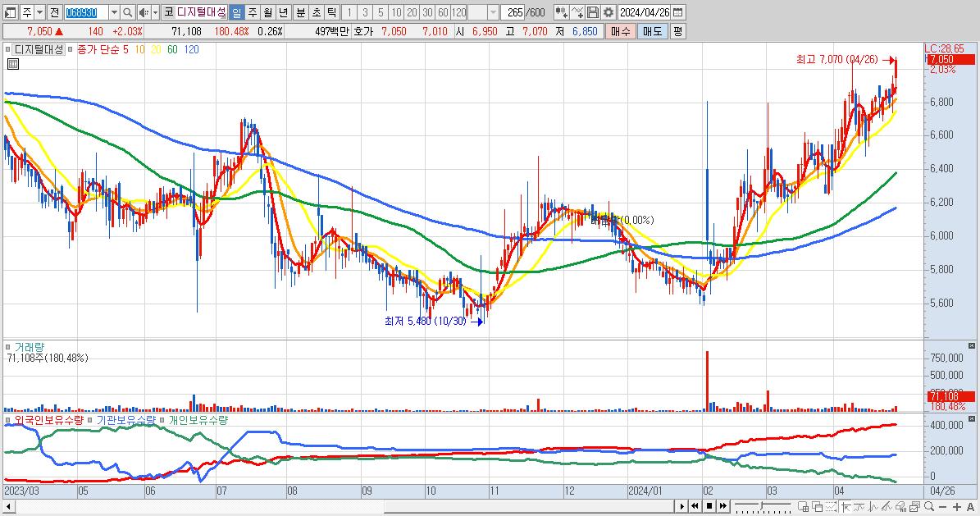Image resolution: width=980 pixels, height=516 pixels.
Task: Play the chart replay
Action: [682, 506]
